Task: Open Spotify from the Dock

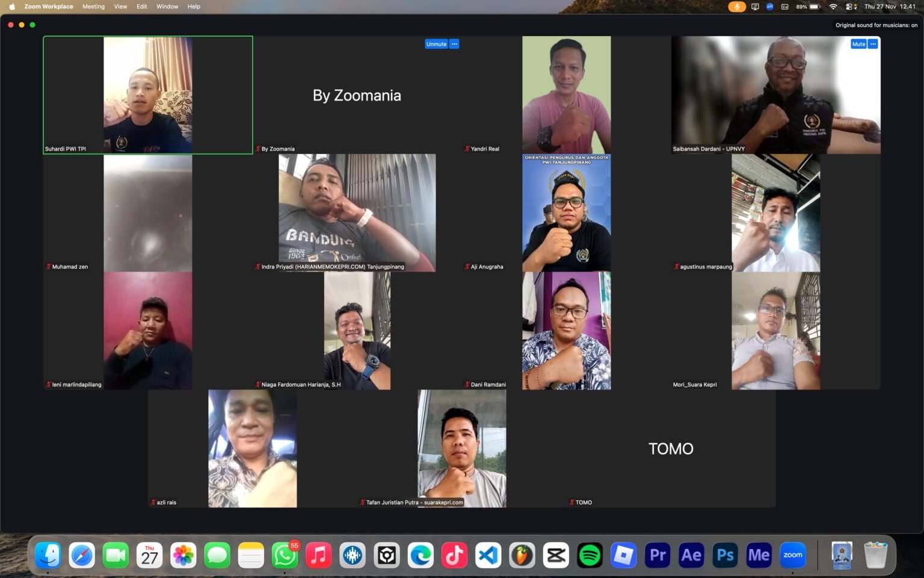Action: (590, 555)
